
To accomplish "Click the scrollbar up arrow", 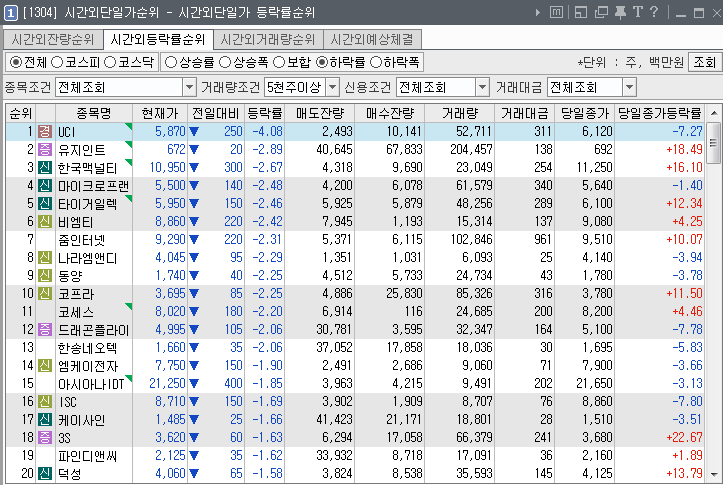I will point(714,113).
